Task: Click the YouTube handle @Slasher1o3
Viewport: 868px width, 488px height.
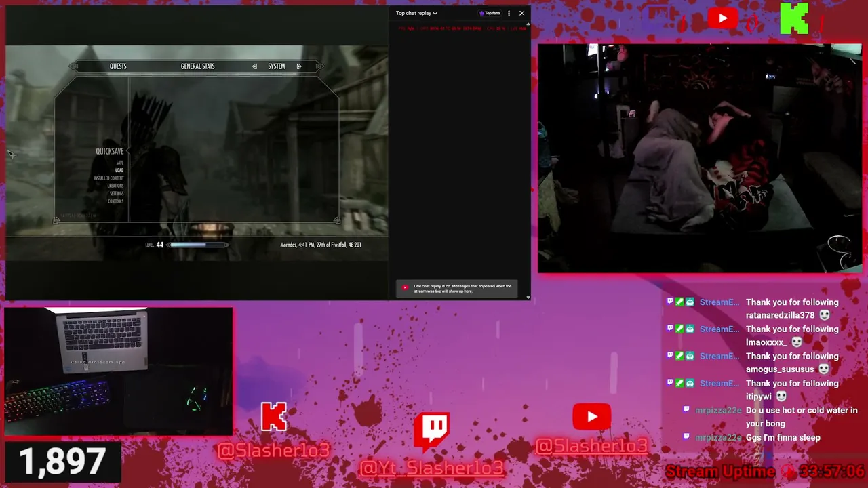Action: [591, 446]
